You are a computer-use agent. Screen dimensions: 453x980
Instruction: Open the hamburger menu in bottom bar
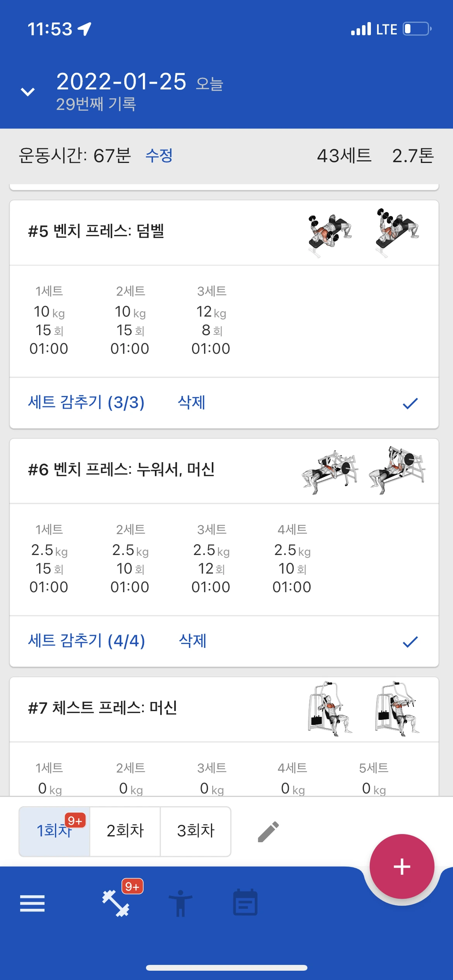point(32,903)
